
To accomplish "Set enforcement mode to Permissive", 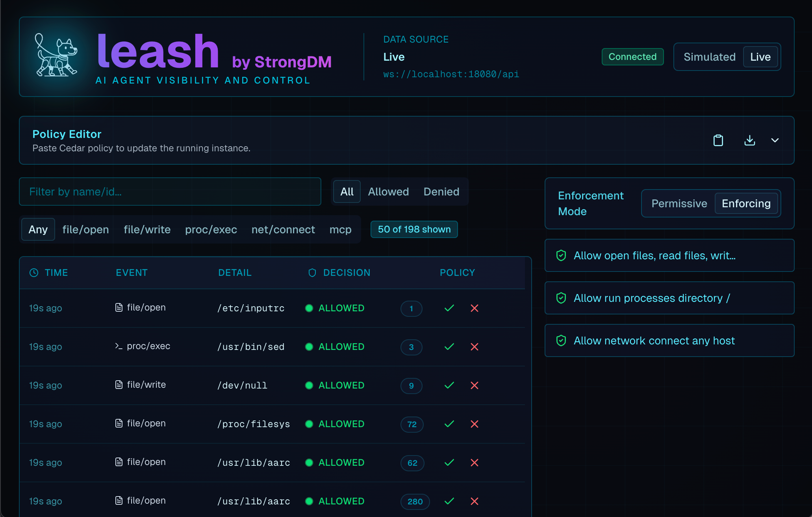I will 679,203.
